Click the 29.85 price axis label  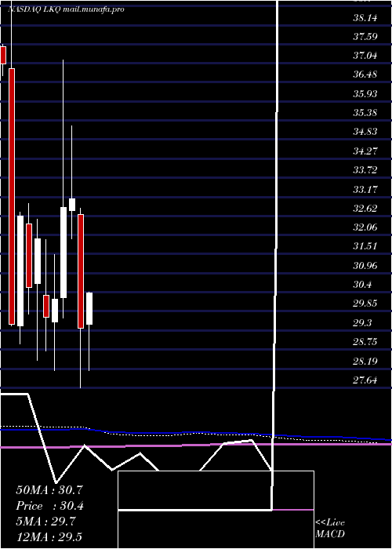click(x=365, y=304)
